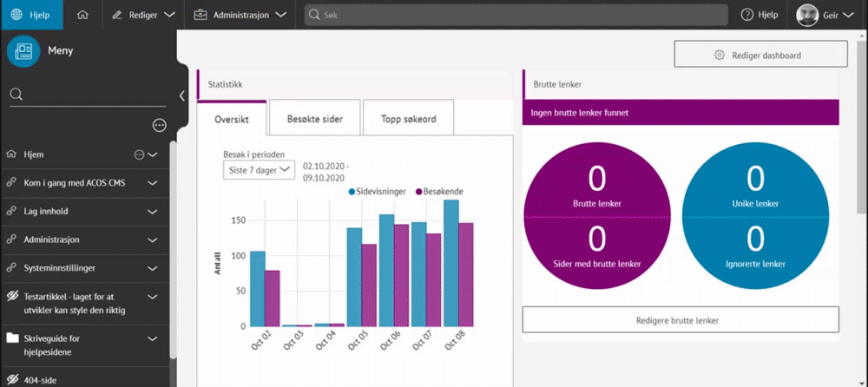
Task: Open the Meny newspaper icon
Action: pos(23,51)
